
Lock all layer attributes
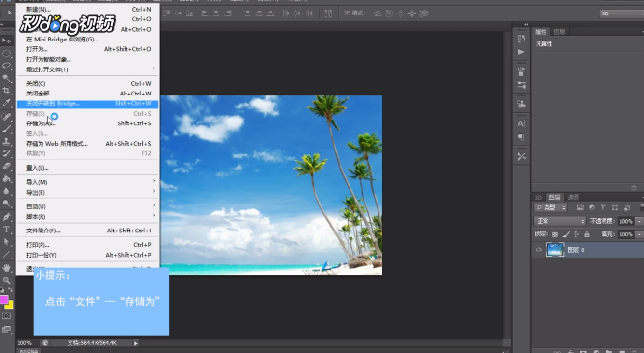coord(587,234)
